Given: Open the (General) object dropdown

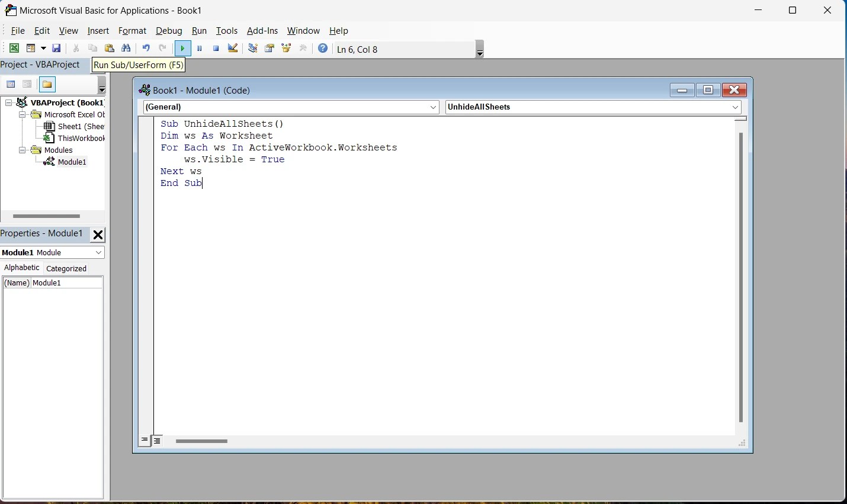Looking at the screenshot, I should pyautogui.click(x=434, y=107).
